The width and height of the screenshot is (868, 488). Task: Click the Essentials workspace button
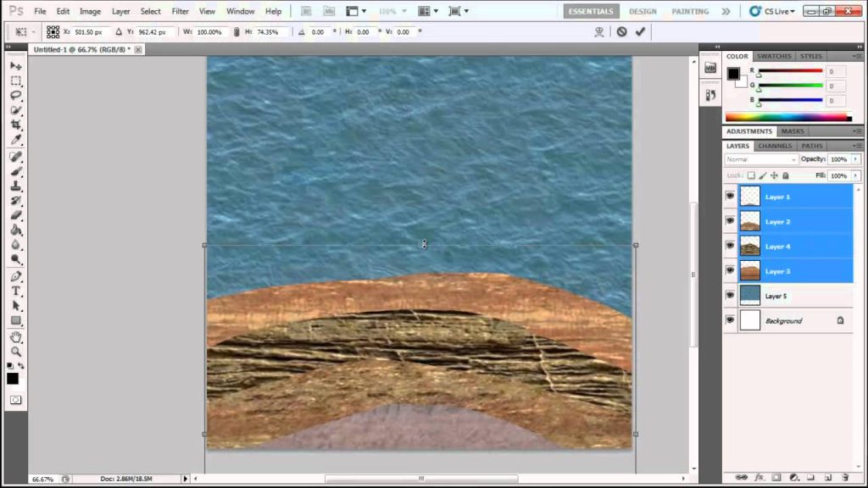[x=591, y=11]
